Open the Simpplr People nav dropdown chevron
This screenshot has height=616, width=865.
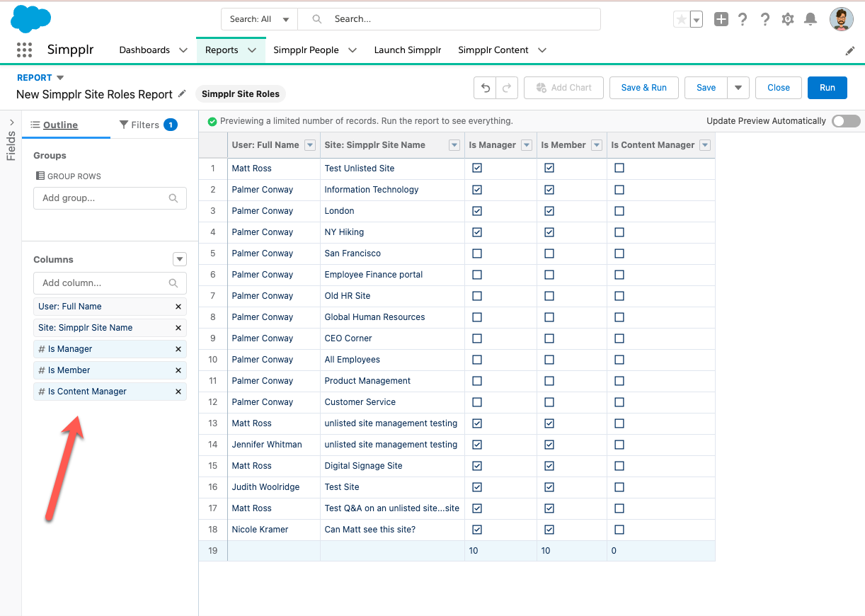[352, 50]
